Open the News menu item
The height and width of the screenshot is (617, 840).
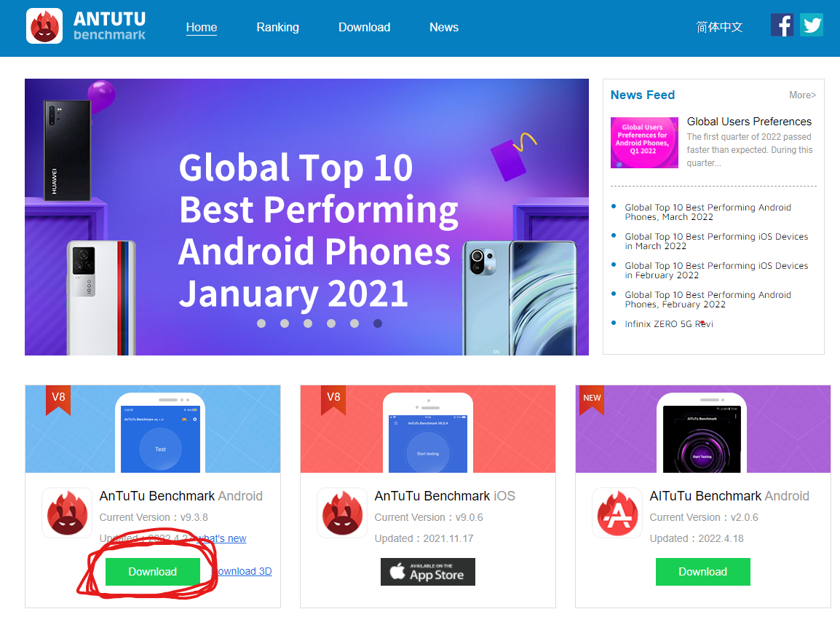coord(443,28)
